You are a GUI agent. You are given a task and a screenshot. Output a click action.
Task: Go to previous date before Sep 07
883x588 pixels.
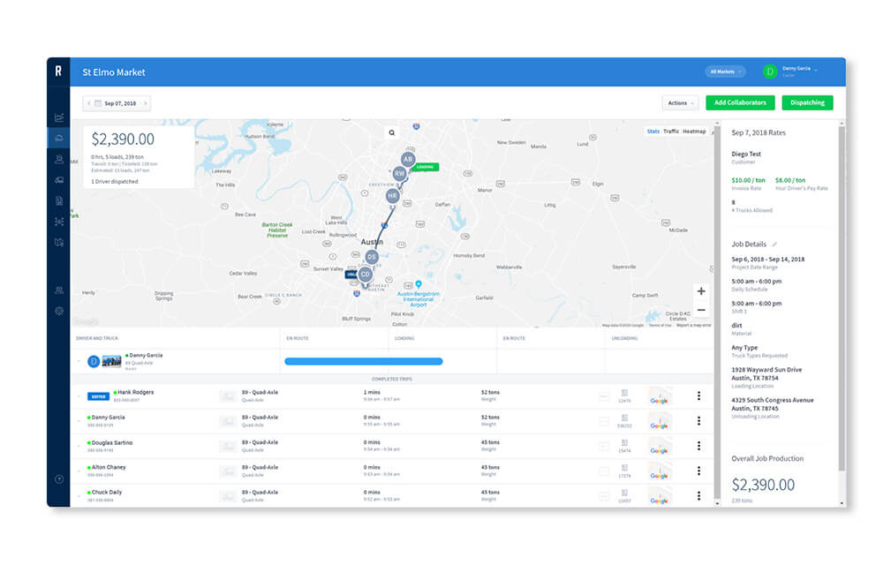(x=88, y=103)
